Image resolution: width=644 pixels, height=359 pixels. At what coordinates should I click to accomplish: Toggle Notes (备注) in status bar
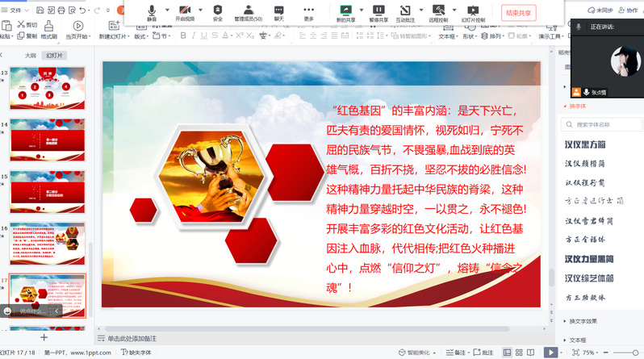(456, 353)
